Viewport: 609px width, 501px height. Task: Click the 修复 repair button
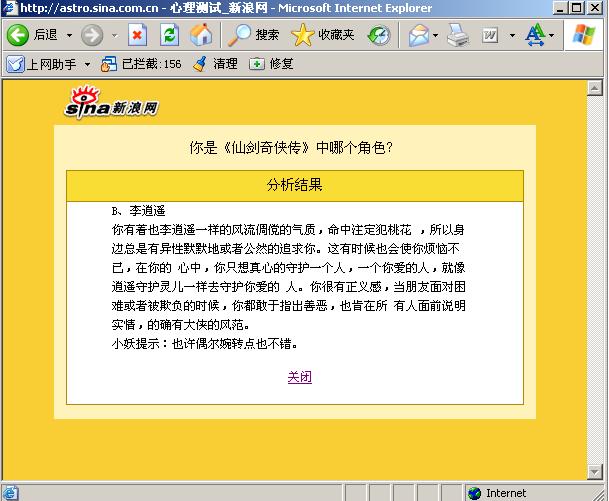pyautogui.click(x=271, y=64)
